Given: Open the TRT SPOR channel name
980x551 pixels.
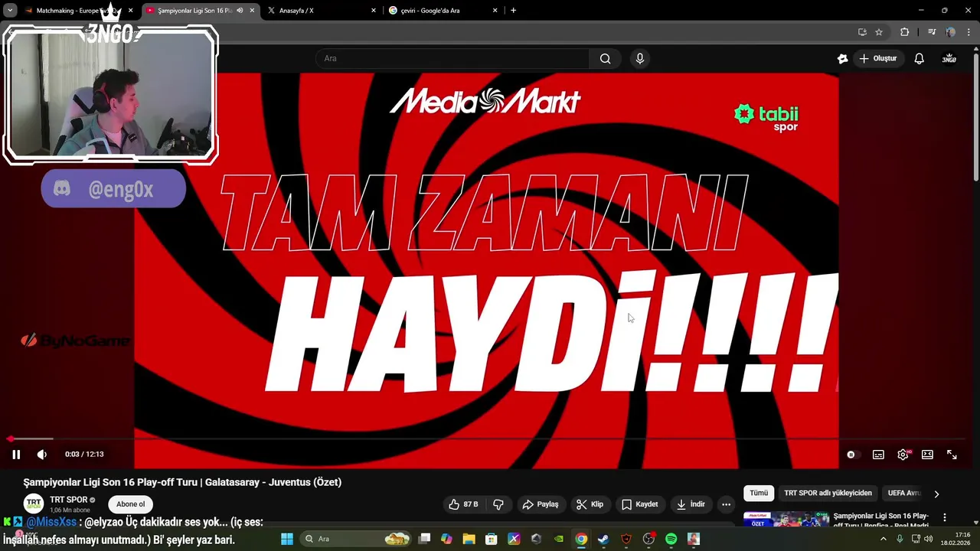Looking at the screenshot, I should click(x=69, y=500).
